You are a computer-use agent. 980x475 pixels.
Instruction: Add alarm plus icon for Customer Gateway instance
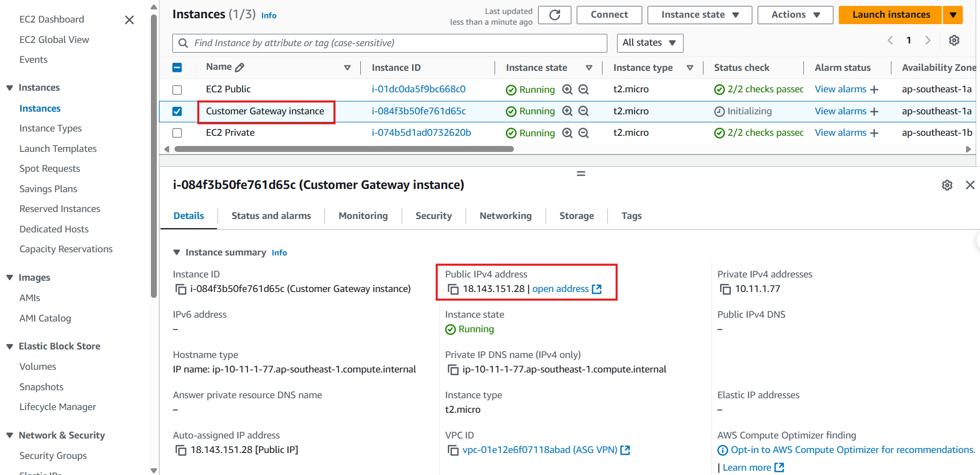pyautogui.click(x=874, y=112)
